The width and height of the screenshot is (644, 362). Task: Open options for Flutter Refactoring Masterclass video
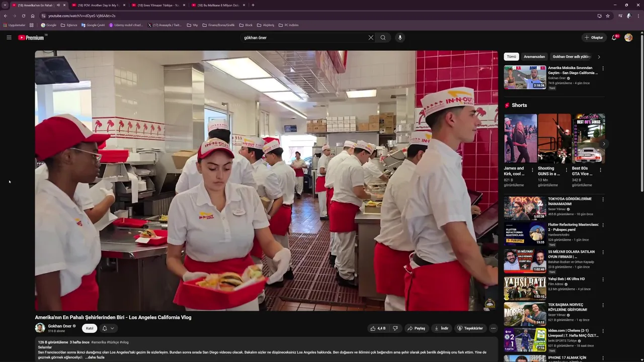tap(603, 225)
